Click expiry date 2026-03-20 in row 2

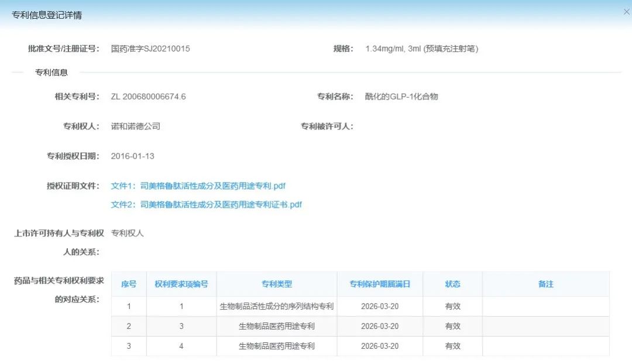point(380,326)
